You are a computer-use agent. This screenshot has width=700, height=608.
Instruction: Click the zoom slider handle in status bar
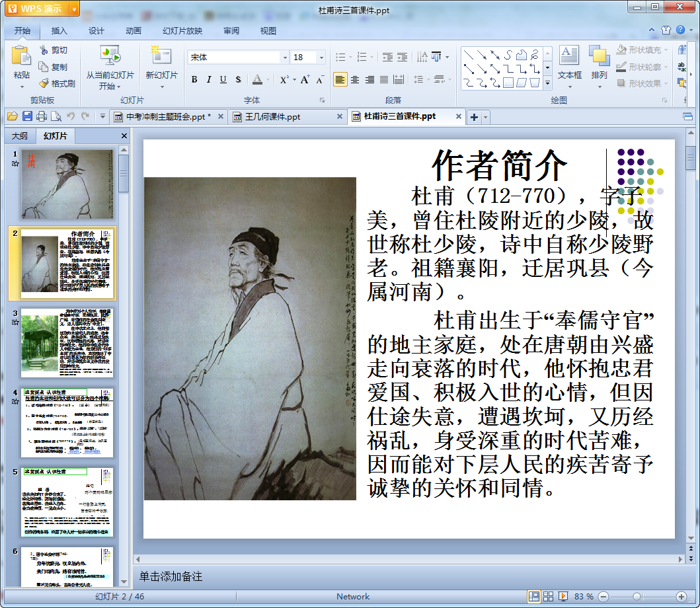click(x=637, y=597)
